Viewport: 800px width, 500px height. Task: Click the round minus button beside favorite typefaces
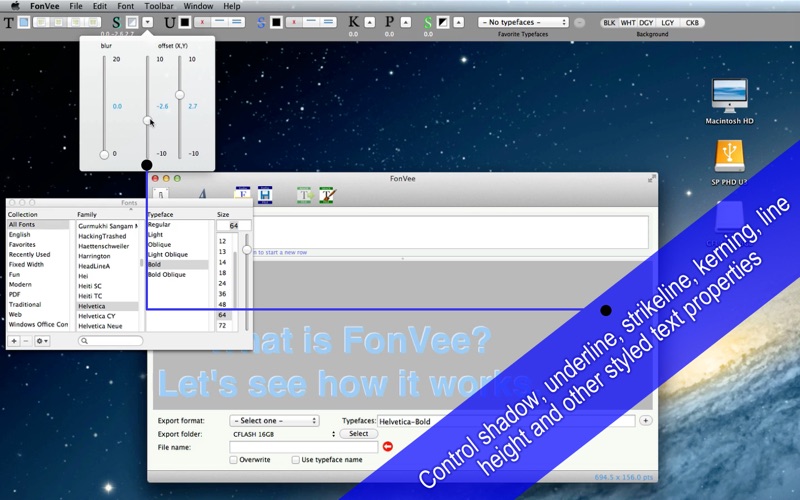(579, 22)
